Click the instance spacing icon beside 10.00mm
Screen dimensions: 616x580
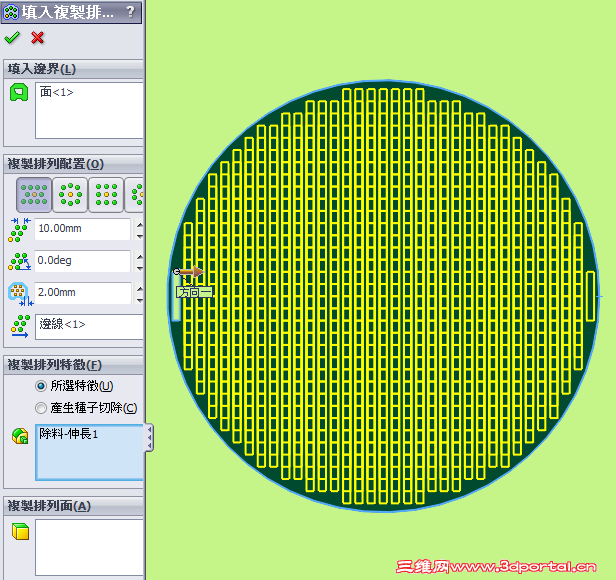(x=19, y=229)
